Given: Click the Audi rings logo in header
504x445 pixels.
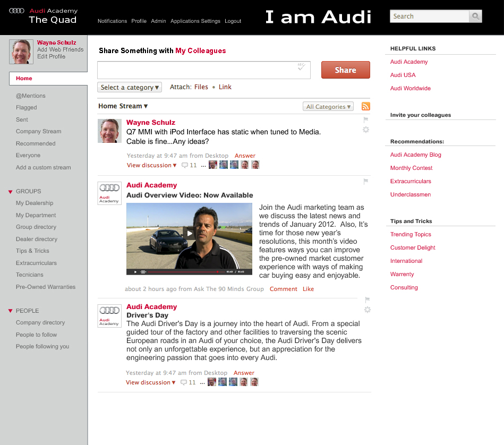Looking at the screenshot, I should (x=16, y=11).
